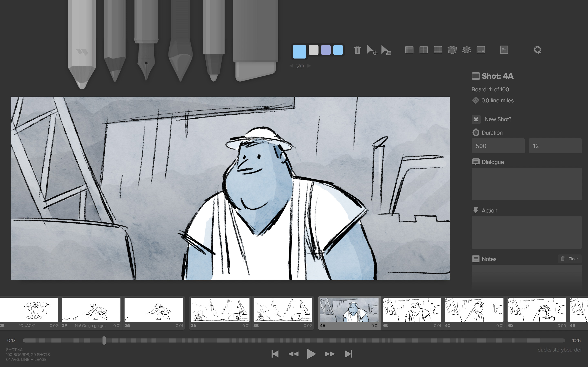Click the refresh/reset icon
The image size is (588, 367).
537,50
